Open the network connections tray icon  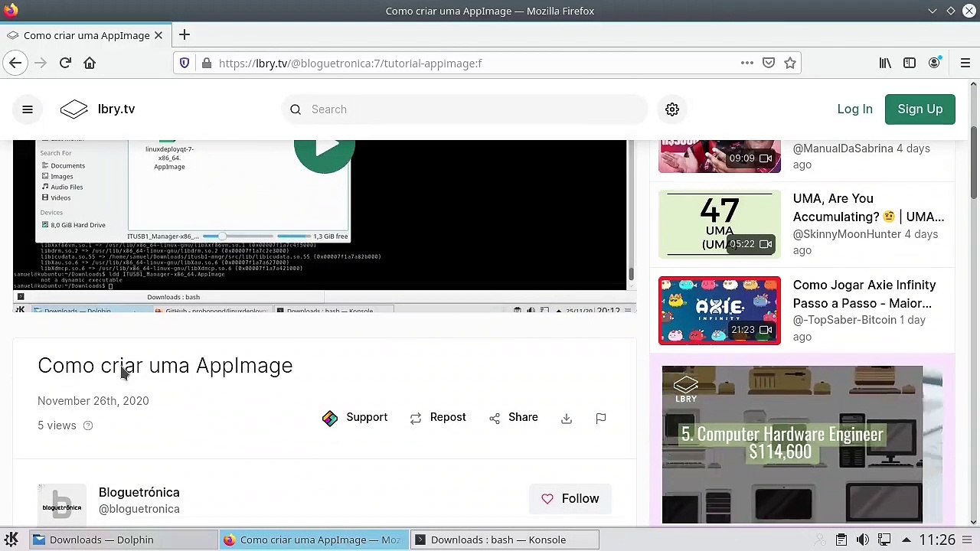pos(884,540)
